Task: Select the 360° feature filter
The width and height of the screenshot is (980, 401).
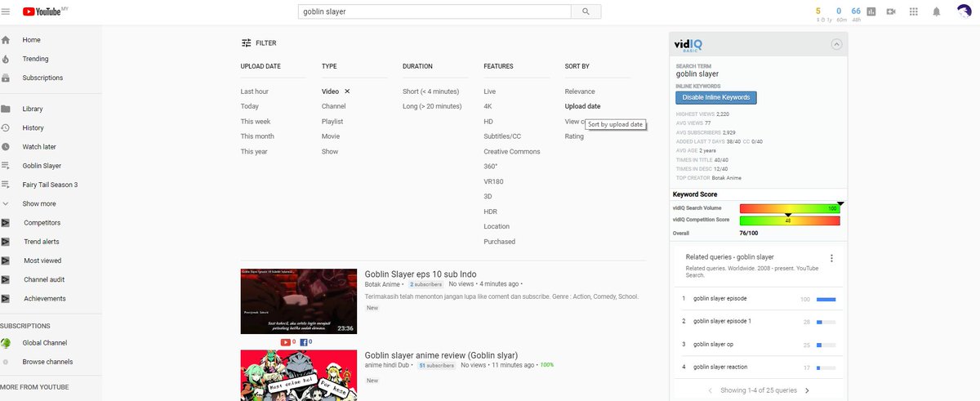Action: (491, 167)
